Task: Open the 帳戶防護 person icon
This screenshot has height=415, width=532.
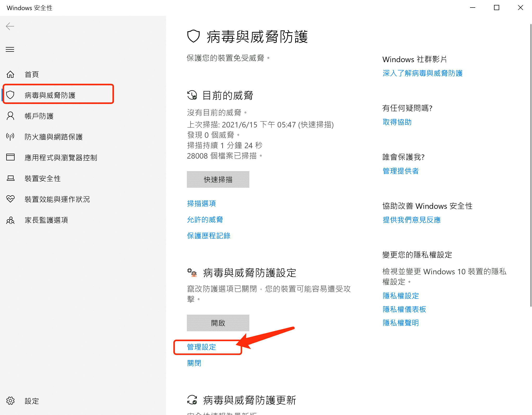Action: tap(10, 116)
